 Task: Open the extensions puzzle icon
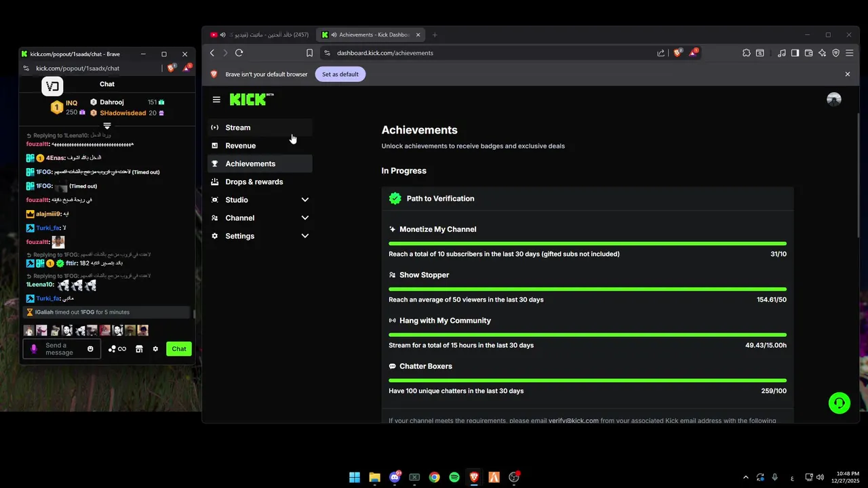(x=746, y=53)
